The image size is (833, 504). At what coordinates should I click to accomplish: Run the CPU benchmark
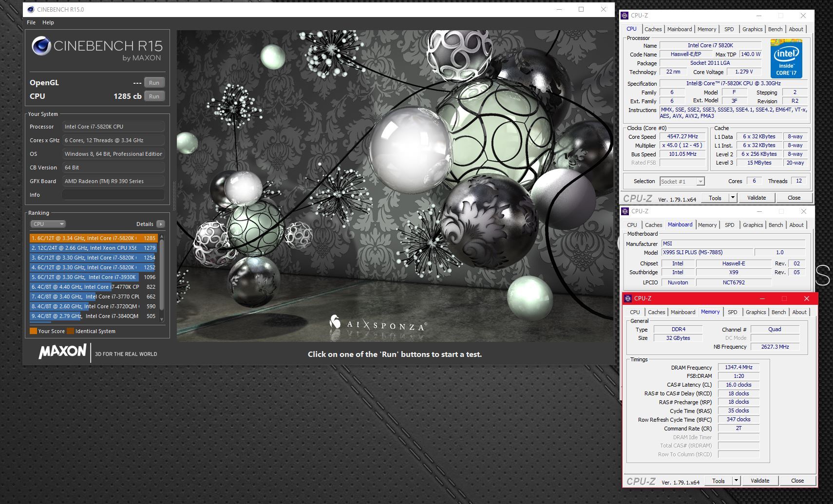click(154, 96)
